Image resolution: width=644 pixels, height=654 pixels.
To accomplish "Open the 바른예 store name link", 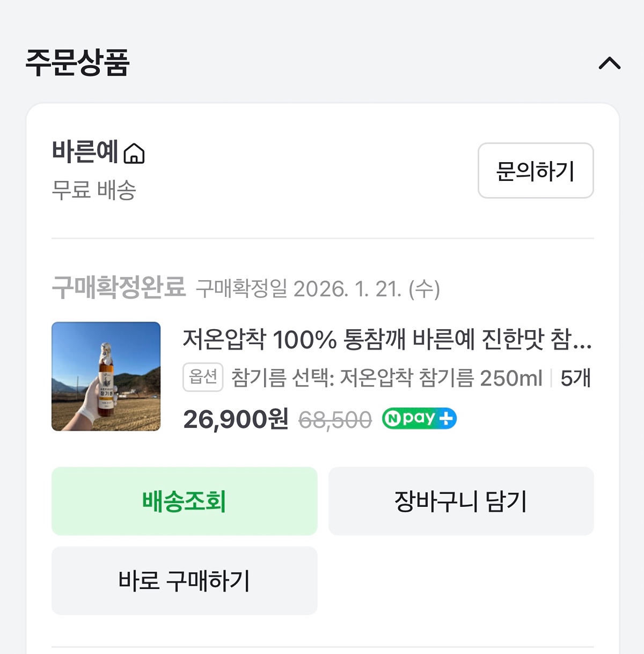I will coord(85,152).
